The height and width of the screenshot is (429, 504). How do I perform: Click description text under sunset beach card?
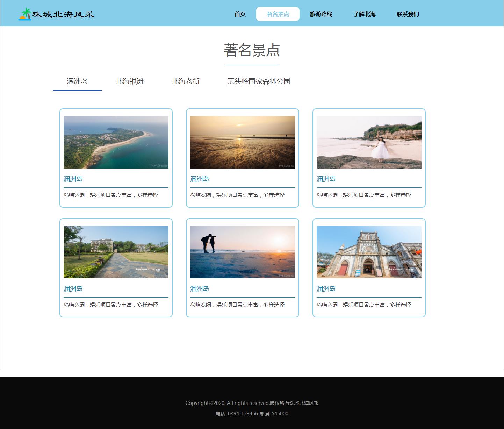(x=237, y=195)
